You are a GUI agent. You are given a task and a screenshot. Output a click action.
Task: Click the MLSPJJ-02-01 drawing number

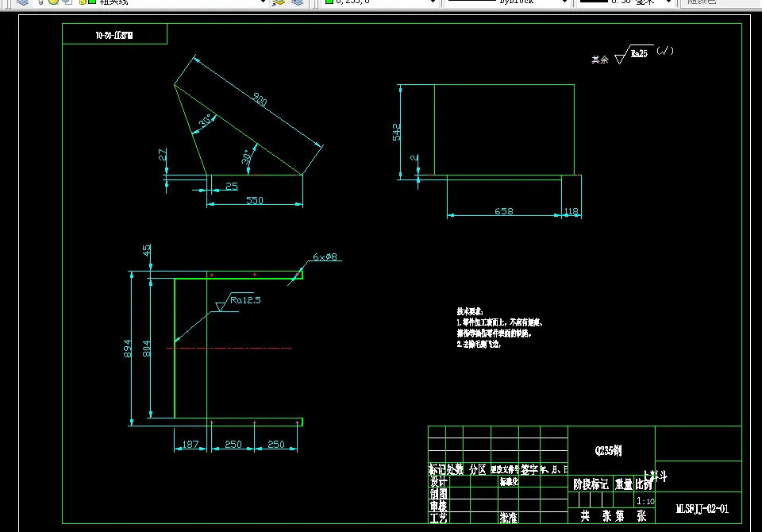pyautogui.click(x=702, y=509)
